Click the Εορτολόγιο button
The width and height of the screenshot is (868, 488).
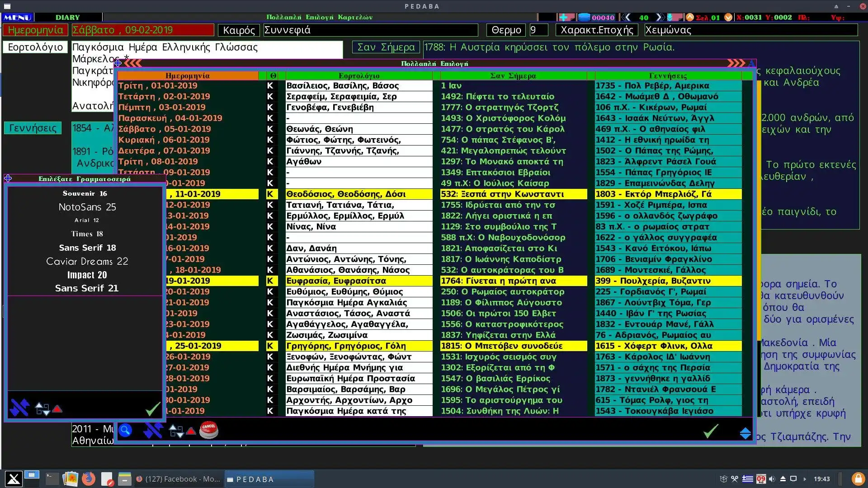[x=35, y=47]
